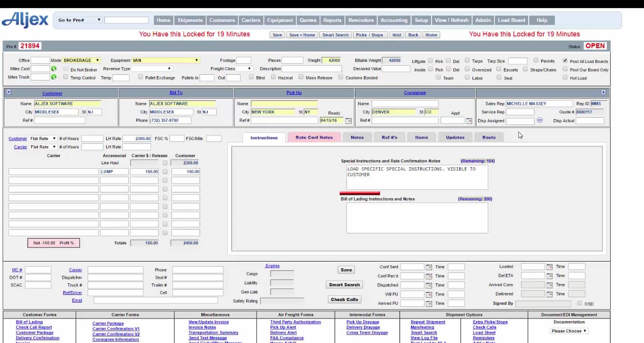The image size is (644, 343).
Task: Open the Shipments menu
Action: (190, 20)
